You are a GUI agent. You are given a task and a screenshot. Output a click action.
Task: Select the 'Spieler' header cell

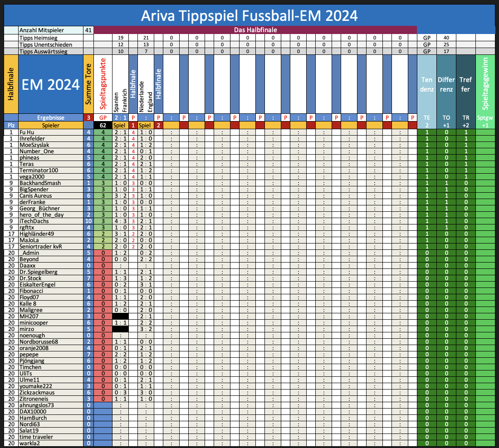tap(50, 125)
